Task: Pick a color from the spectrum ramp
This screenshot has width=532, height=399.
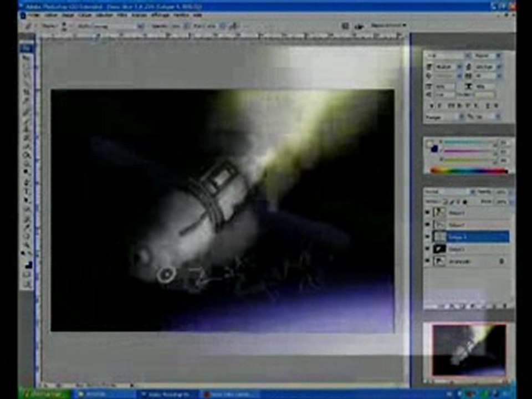Action: (x=469, y=171)
